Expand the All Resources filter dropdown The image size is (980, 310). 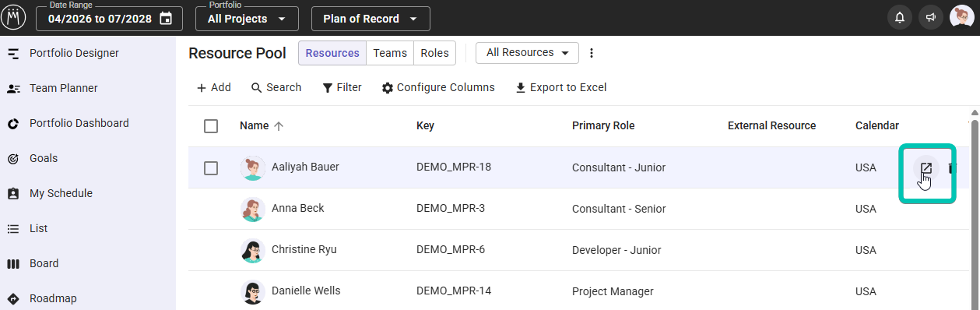pyautogui.click(x=527, y=53)
